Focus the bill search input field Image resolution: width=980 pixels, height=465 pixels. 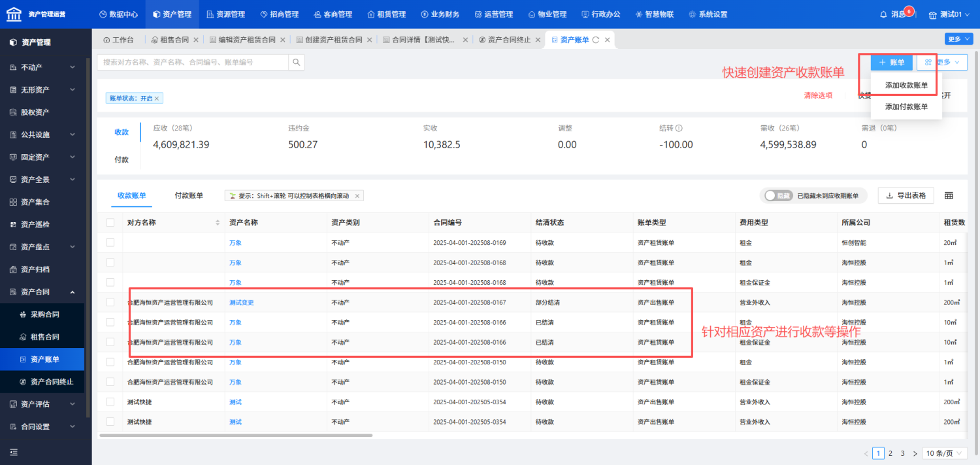(193, 63)
